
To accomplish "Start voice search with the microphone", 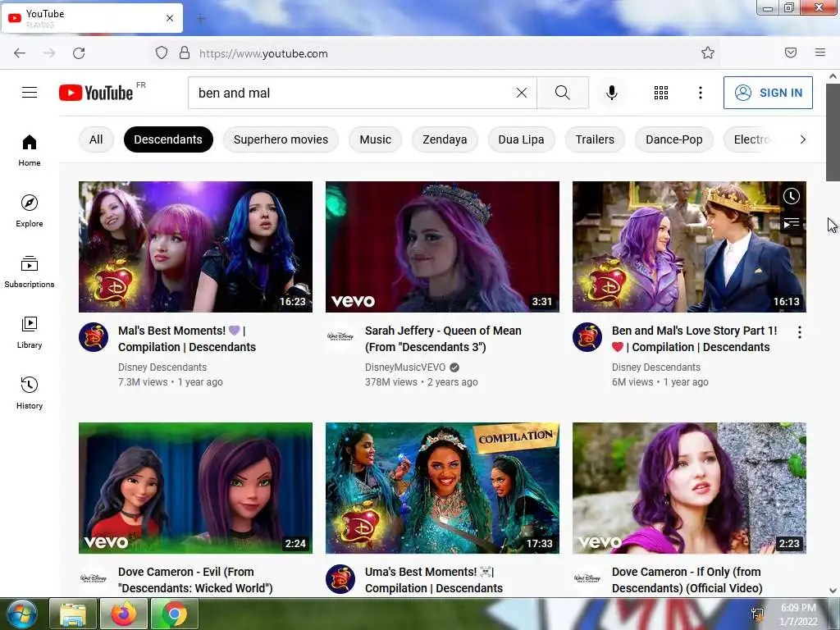I will [x=611, y=93].
